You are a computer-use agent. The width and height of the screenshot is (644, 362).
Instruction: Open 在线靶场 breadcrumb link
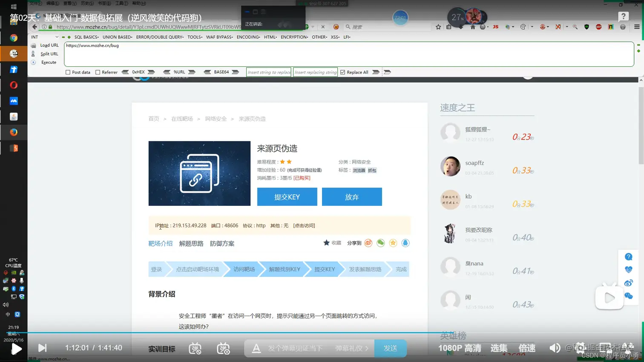coord(182,119)
